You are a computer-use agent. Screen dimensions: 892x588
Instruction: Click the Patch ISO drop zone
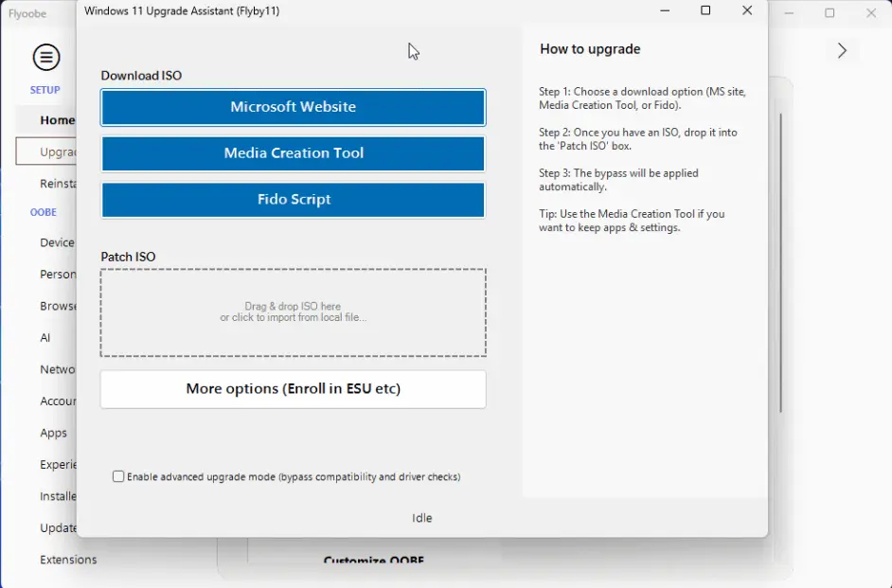tap(293, 312)
